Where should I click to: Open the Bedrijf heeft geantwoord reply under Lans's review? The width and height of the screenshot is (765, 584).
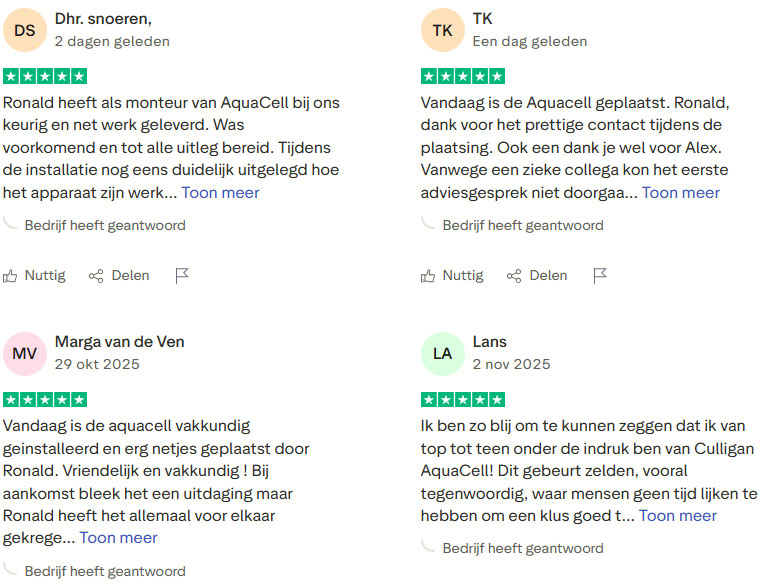[522, 548]
